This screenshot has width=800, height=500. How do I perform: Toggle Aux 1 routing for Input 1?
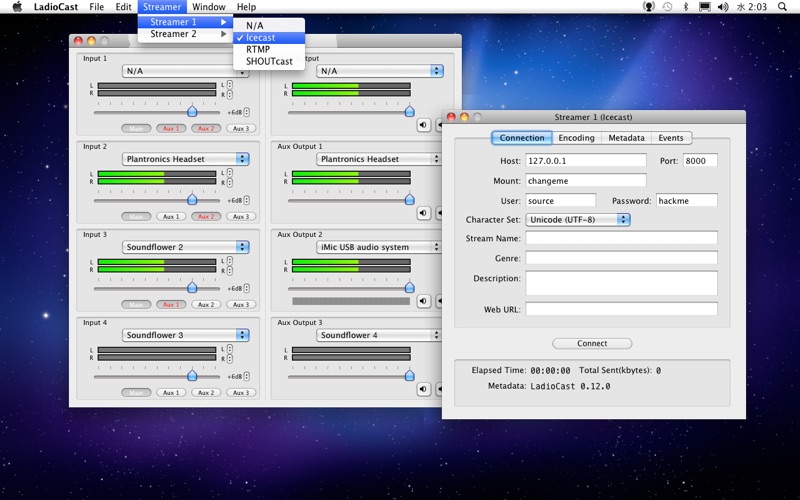pos(171,128)
